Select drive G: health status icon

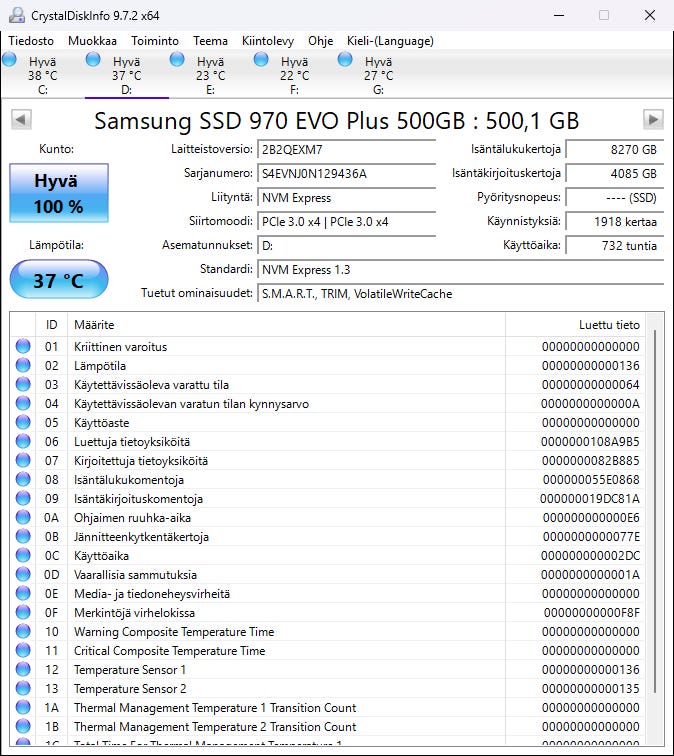pyautogui.click(x=346, y=60)
